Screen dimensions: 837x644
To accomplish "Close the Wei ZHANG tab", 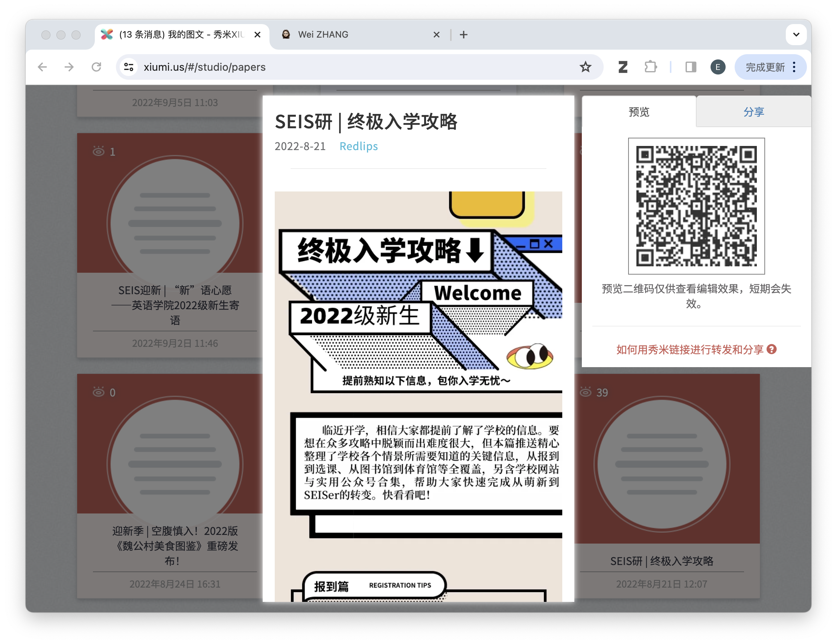I will click(x=436, y=35).
